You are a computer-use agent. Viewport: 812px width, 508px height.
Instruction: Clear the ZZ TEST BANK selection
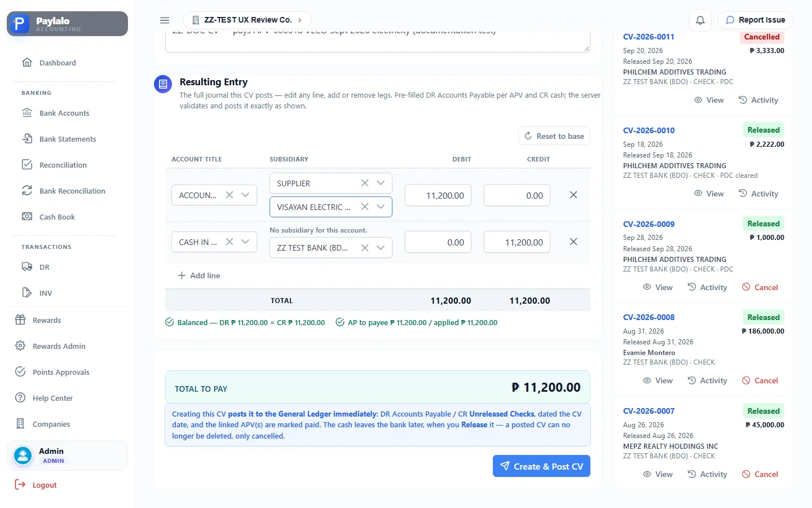click(365, 247)
